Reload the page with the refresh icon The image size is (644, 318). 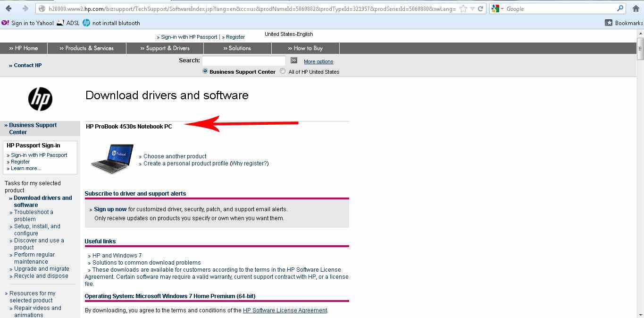click(x=480, y=9)
